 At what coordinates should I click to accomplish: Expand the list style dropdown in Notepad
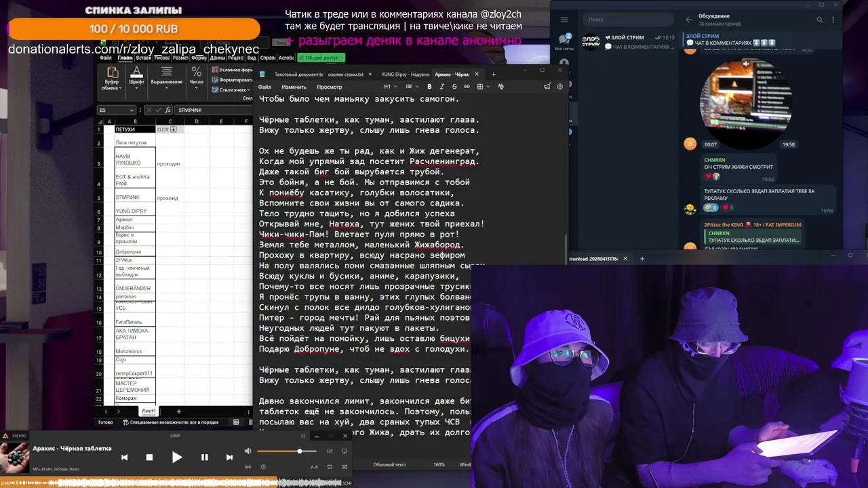click(413, 87)
